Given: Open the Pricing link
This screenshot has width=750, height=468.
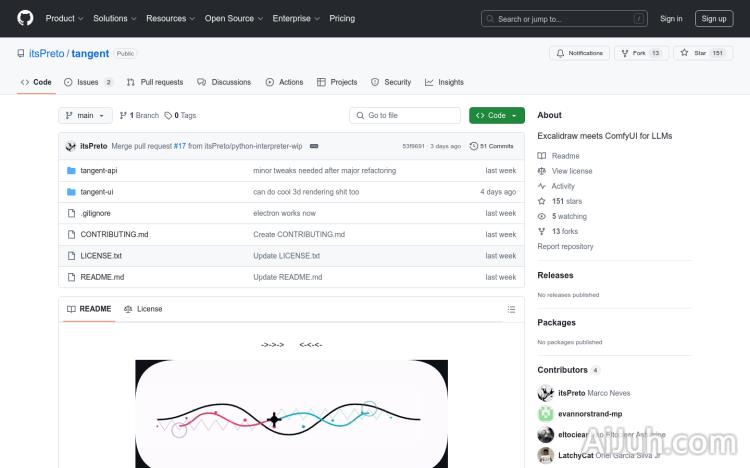Looking at the screenshot, I should click(x=342, y=18).
